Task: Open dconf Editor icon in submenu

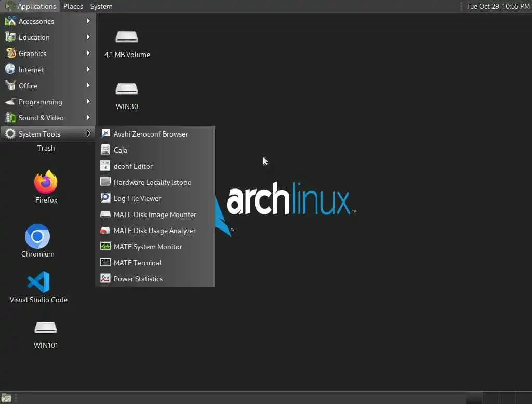Action: 105,166
